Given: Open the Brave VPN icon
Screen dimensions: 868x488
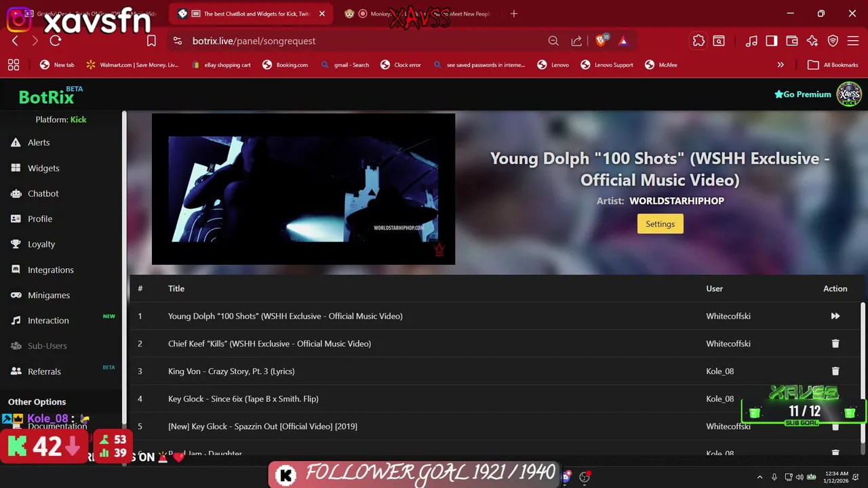Looking at the screenshot, I should coord(833,41).
